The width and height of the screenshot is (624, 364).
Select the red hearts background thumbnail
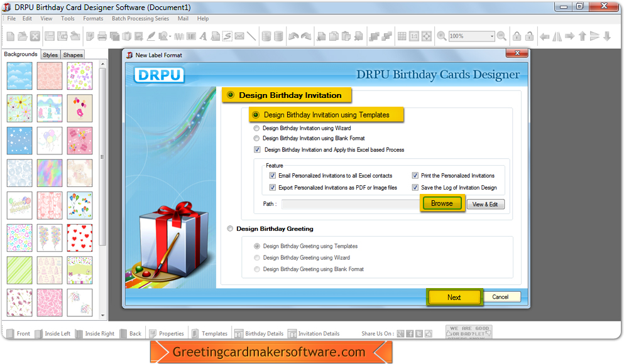pos(80,238)
